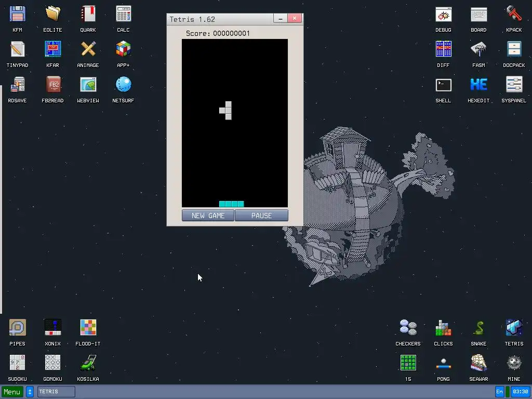Viewport: 532px width, 399px height.
Task: Click the 03:30 taskbar clock
Action: [521, 392]
